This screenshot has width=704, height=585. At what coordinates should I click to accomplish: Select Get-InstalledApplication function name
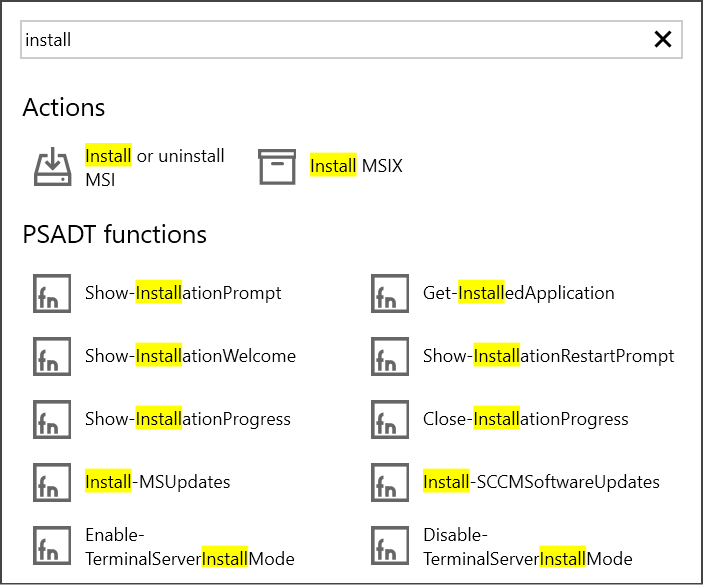point(519,293)
